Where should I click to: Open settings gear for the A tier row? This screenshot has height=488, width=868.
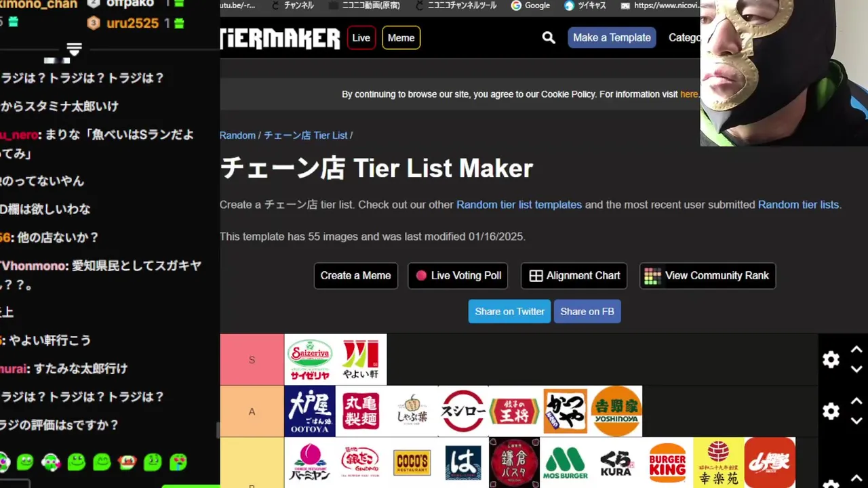(831, 411)
